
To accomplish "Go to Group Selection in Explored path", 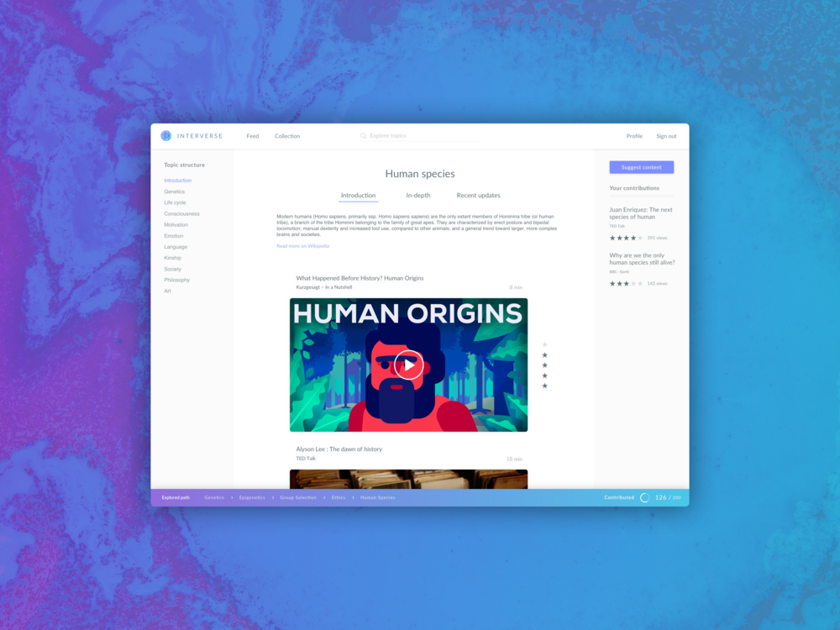I will [x=298, y=497].
